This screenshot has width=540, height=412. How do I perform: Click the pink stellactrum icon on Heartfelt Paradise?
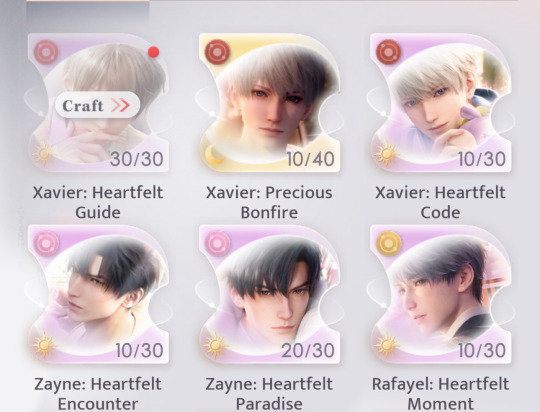[217, 244]
